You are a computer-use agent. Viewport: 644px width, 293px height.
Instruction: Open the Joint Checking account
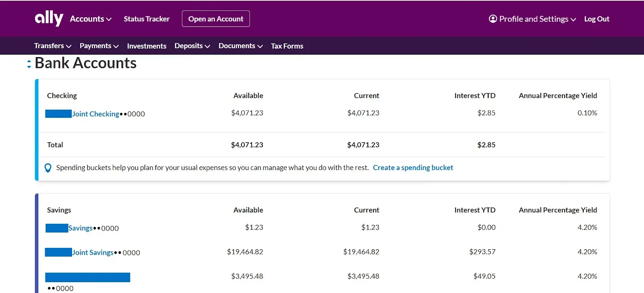click(x=95, y=114)
